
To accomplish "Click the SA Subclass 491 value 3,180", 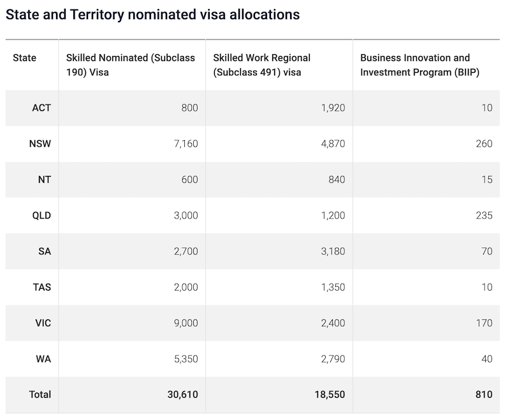I will click(x=331, y=251).
